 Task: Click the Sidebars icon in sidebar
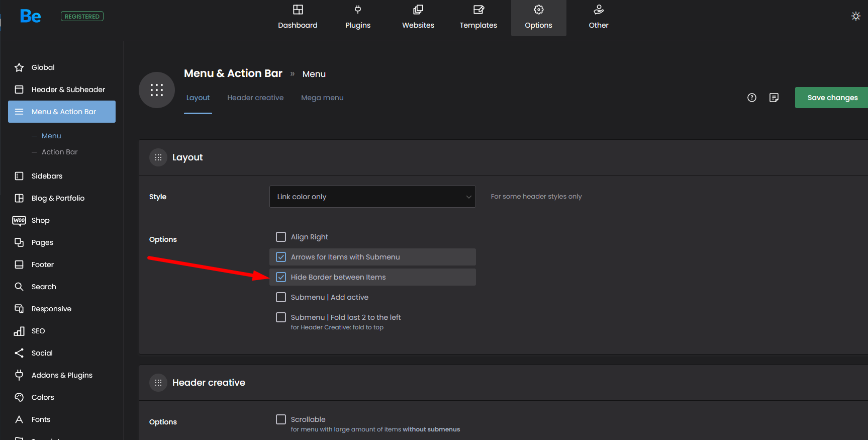(19, 176)
